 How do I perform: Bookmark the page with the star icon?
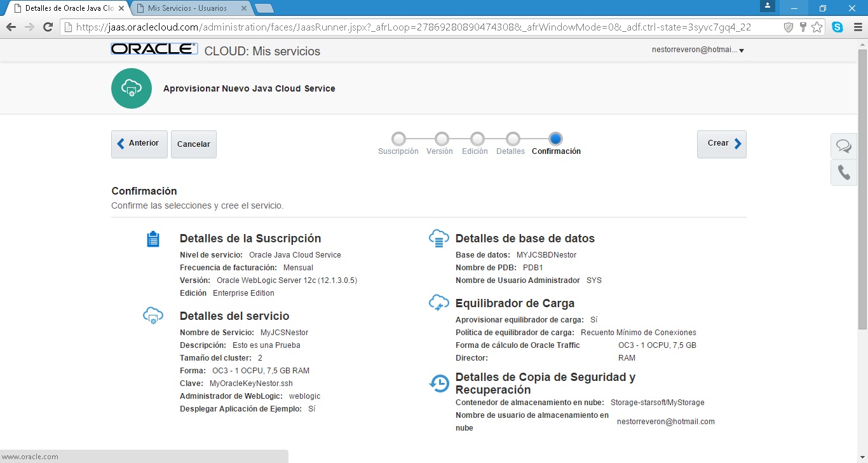pos(817,27)
